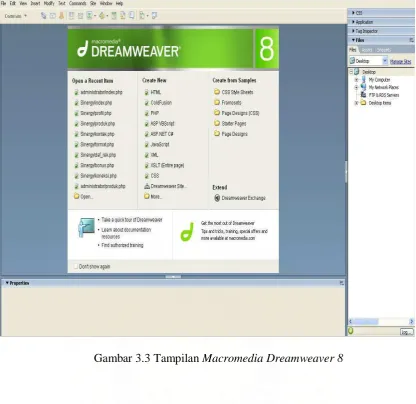Open the Starter Pages samples

point(230,123)
